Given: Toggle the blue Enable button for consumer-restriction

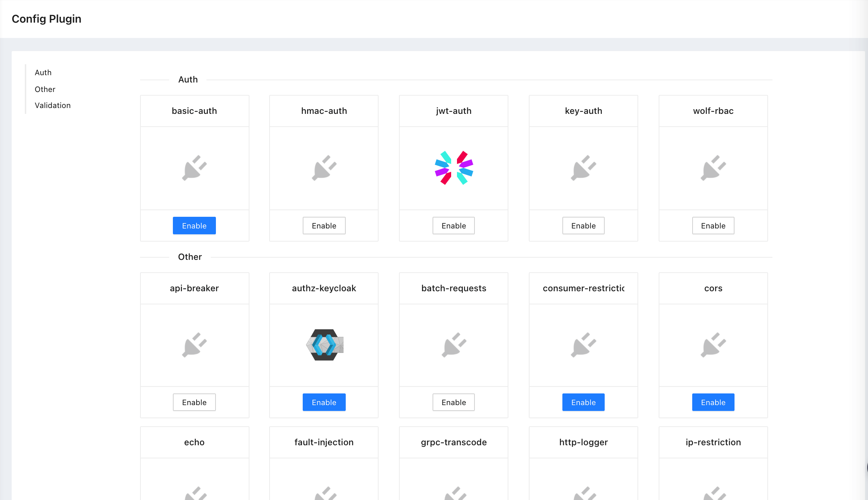Looking at the screenshot, I should pyautogui.click(x=584, y=402).
